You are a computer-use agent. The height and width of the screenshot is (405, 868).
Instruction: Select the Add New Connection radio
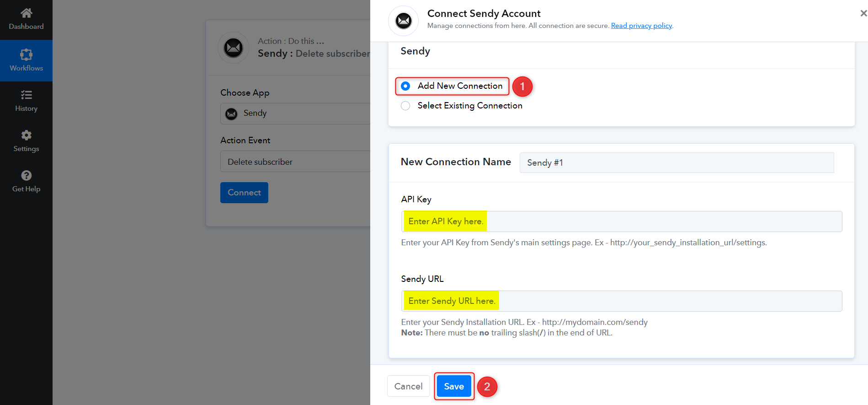click(405, 86)
